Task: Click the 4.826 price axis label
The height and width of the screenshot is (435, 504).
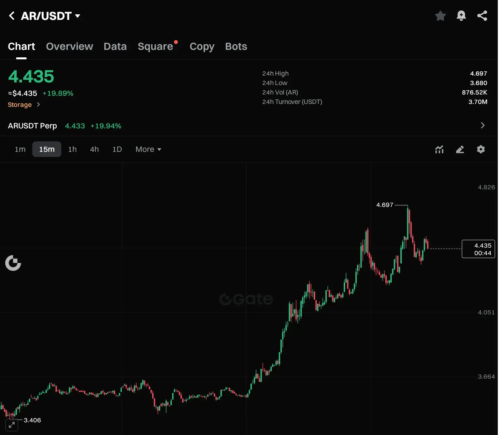Action: 486,187
